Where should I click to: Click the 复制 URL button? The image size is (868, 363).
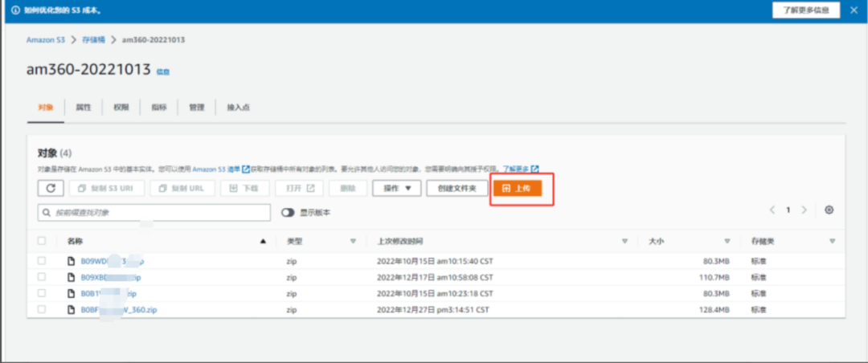tap(182, 188)
